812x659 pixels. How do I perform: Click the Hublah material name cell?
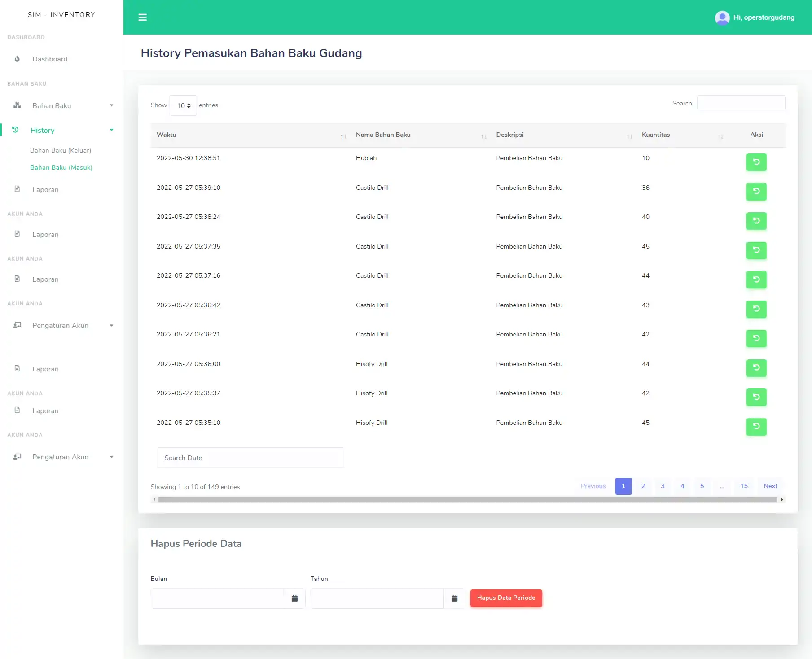pos(366,158)
